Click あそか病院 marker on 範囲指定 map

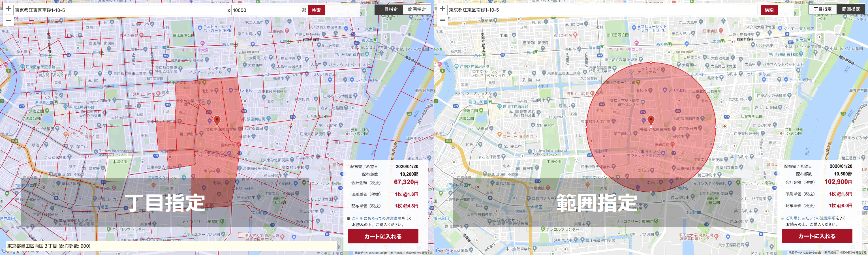(575, 35)
